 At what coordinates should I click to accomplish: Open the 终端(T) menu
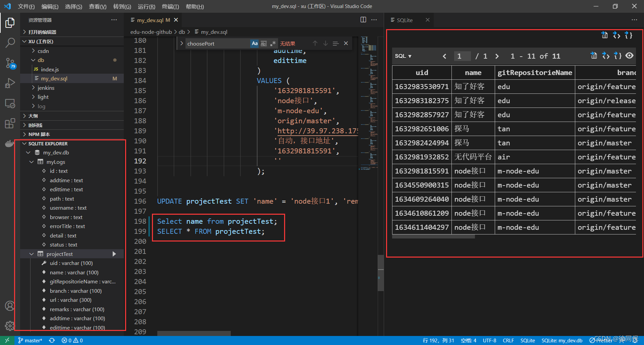click(170, 6)
